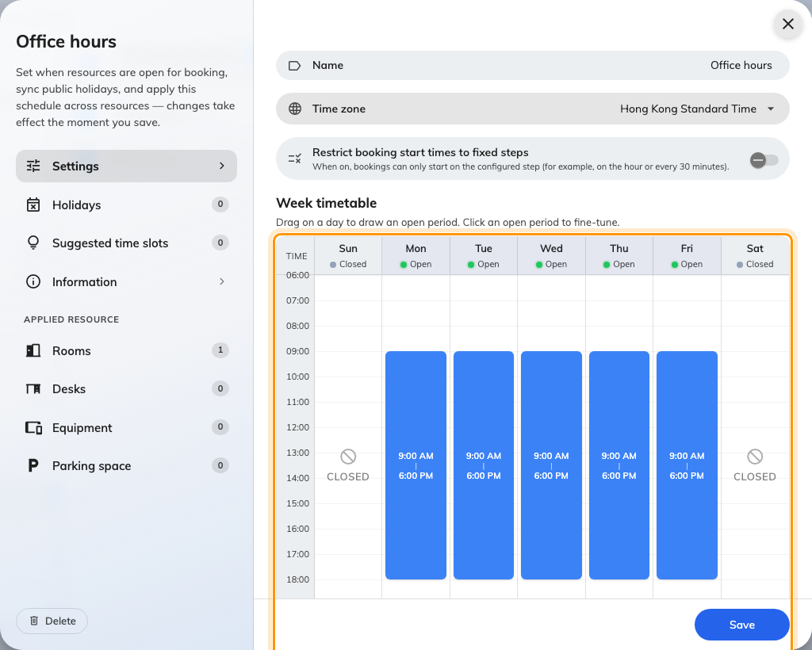Select Parking space applied resource
This screenshot has height=650, width=812.
click(x=126, y=466)
